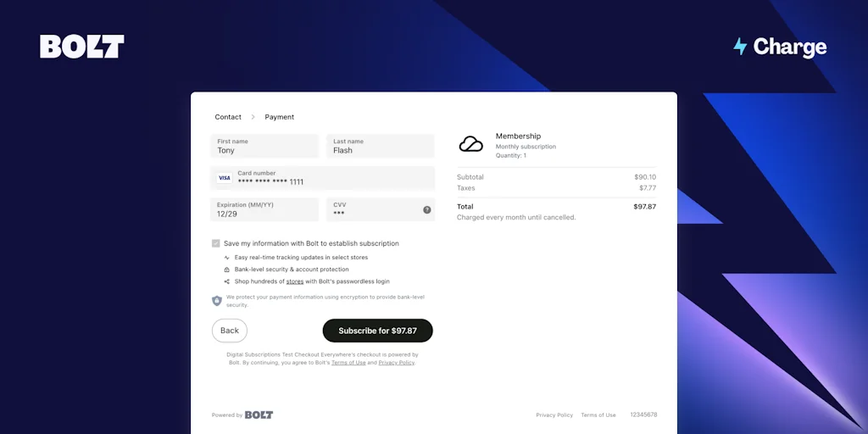This screenshot has height=434, width=868.
Task: Click the Quantity: 1 text
Action: point(511,156)
